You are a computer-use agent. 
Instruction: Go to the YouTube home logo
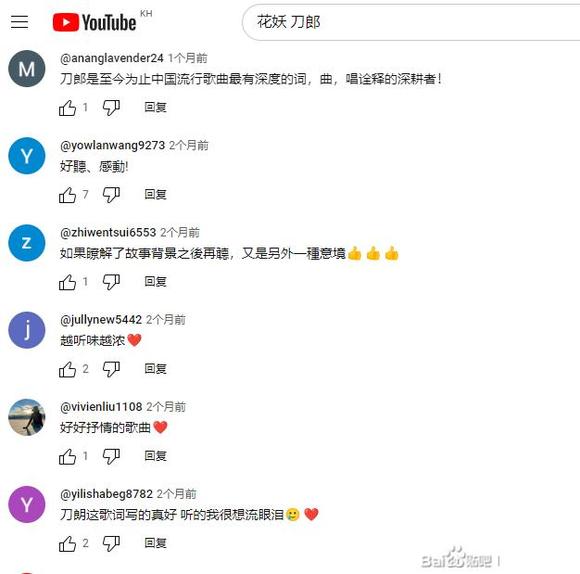95,22
